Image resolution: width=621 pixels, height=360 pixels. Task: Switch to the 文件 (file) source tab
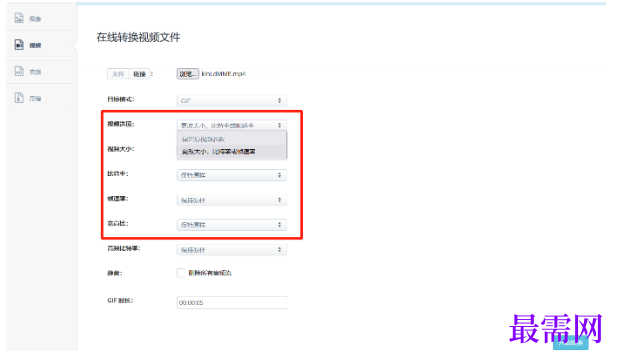coord(118,74)
